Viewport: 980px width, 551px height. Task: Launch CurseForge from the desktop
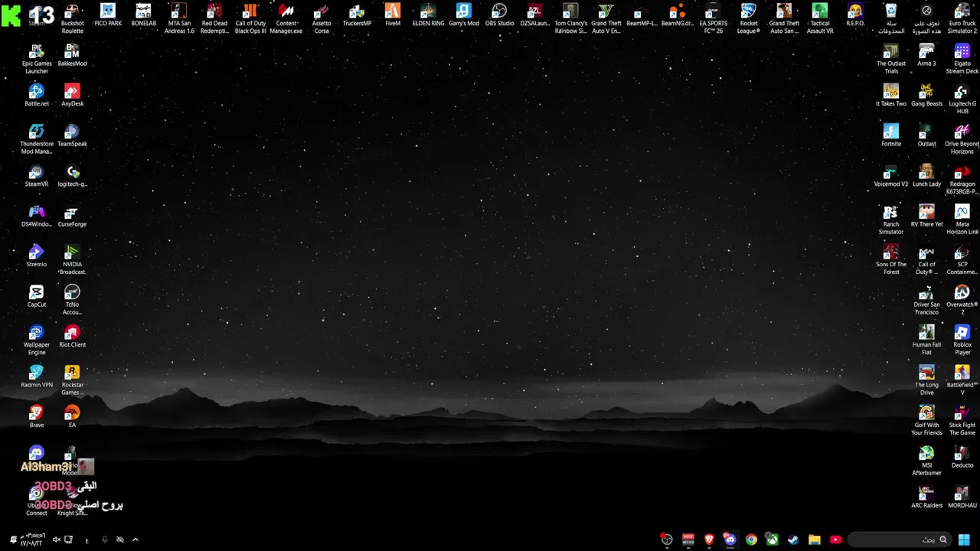pos(72,216)
